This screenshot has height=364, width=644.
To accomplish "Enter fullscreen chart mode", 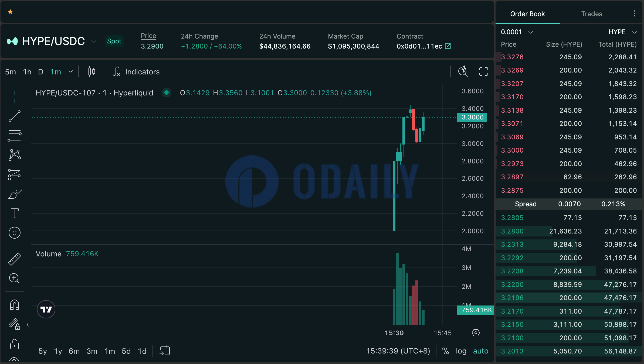I will pos(484,71).
